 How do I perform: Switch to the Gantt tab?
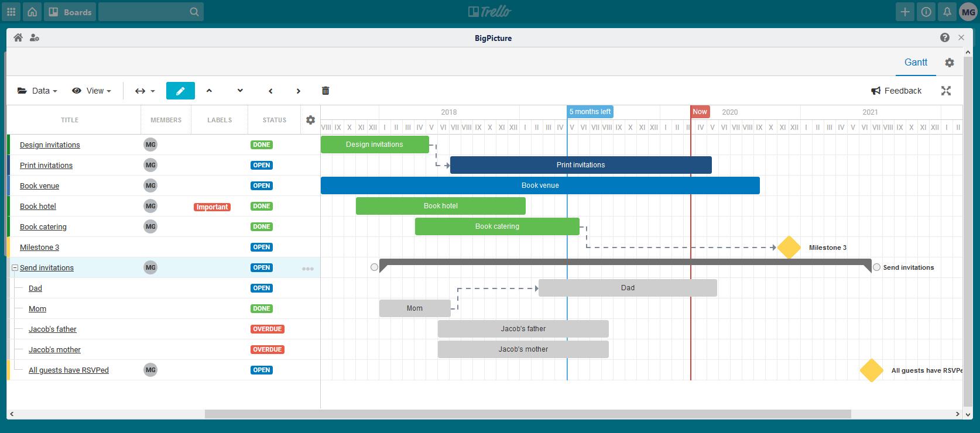tap(916, 63)
